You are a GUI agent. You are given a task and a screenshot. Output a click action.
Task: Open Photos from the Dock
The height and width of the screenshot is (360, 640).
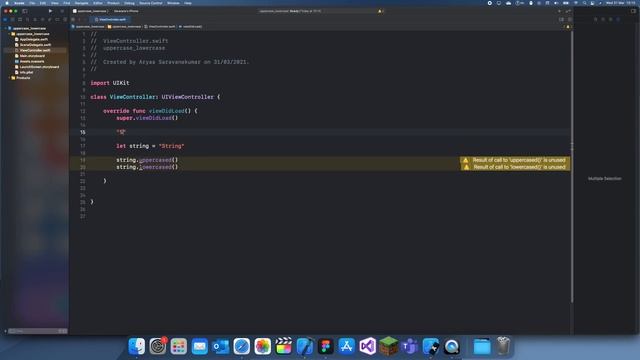point(263,346)
